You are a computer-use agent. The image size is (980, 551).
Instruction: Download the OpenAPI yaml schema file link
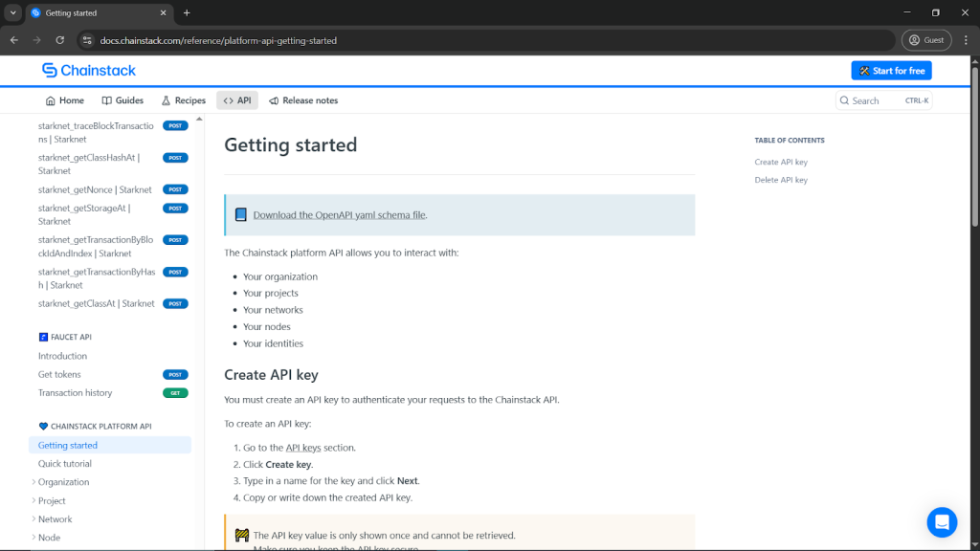[339, 215]
